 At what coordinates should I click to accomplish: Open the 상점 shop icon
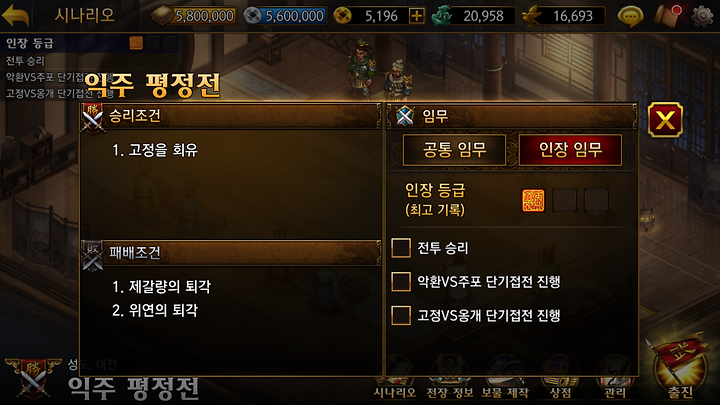(560, 379)
